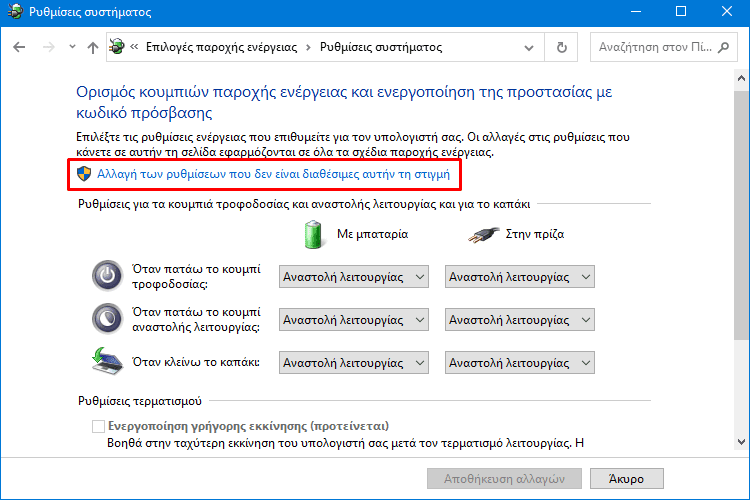Open sleep button dropdown for plugged in
750x500 pixels.
pyautogui.click(x=520, y=320)
